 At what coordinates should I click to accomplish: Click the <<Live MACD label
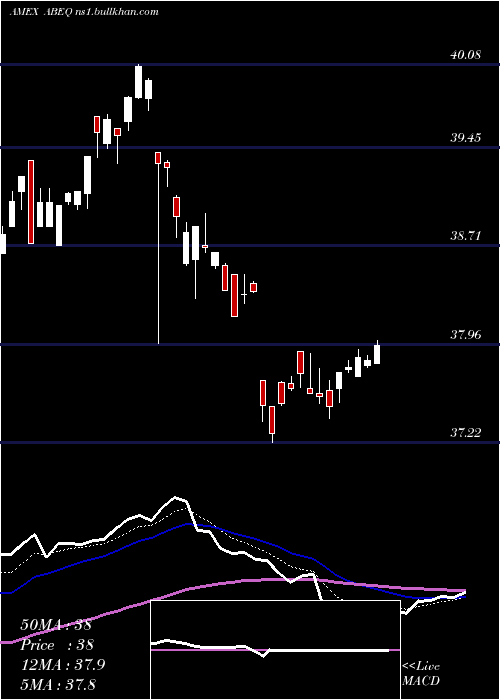[421, 673]
